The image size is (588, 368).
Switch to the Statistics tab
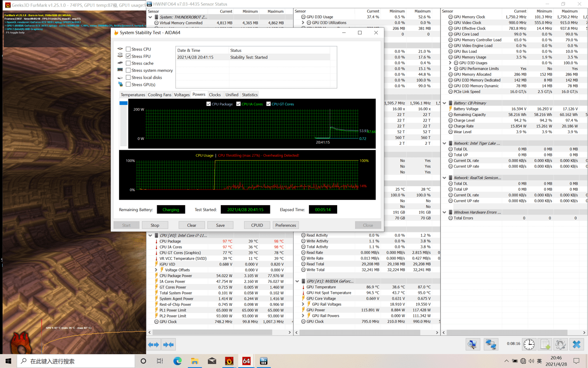[250, 95]
